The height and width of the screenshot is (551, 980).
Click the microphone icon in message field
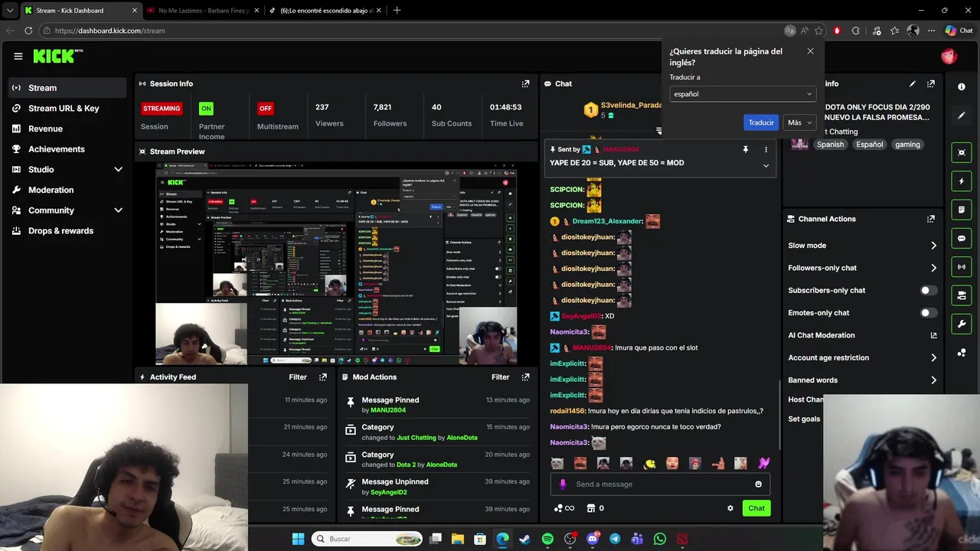click(563, 484)
